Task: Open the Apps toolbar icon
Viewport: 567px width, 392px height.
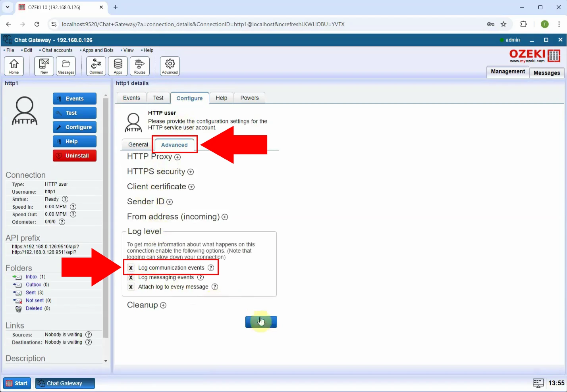Action: click(x=118, y=66)
